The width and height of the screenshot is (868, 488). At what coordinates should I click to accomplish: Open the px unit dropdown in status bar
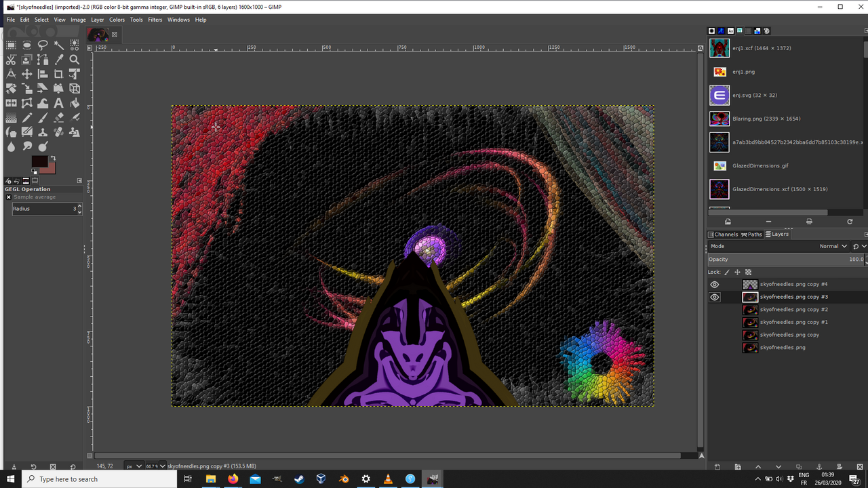(x=133, y=466)
